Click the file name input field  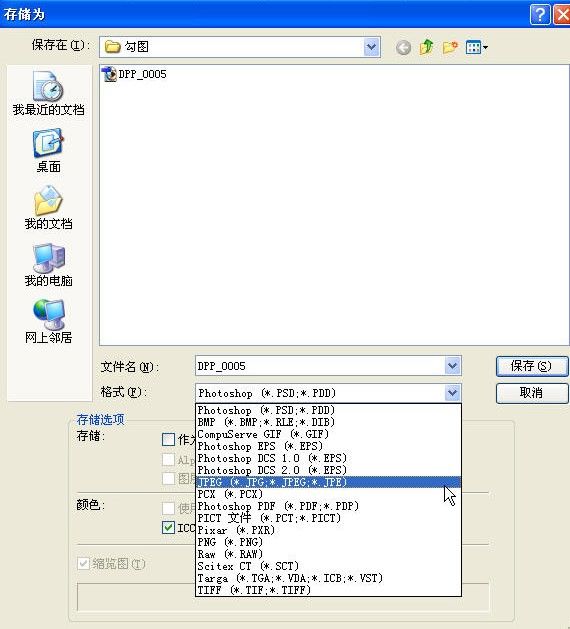coord(320,366)
